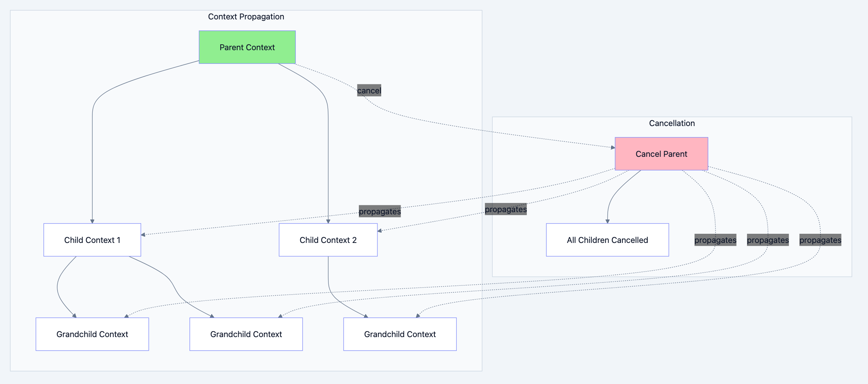Click the rightmost Grandchild Context box

pyautogui.click(x=400, y=334)
